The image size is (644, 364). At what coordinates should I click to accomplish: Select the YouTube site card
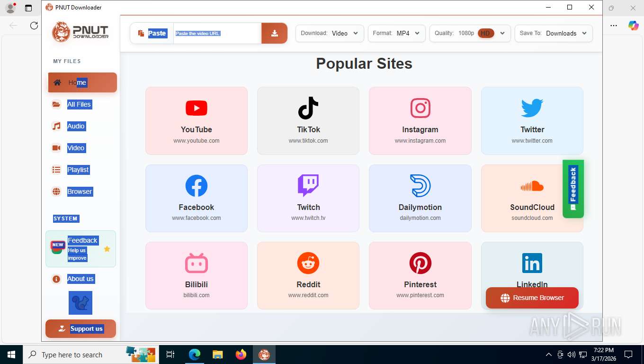(x=197, y=121)
